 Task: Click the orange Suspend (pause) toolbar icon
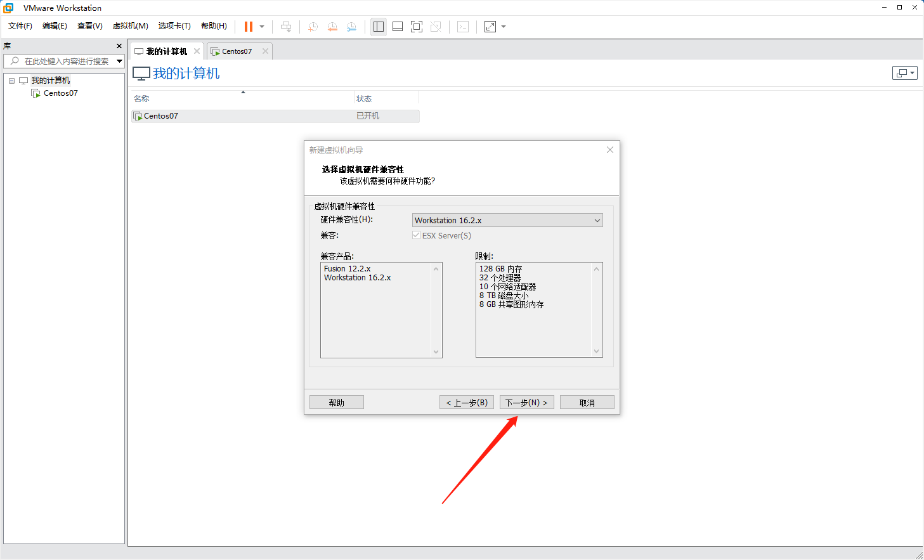point(249,27)
